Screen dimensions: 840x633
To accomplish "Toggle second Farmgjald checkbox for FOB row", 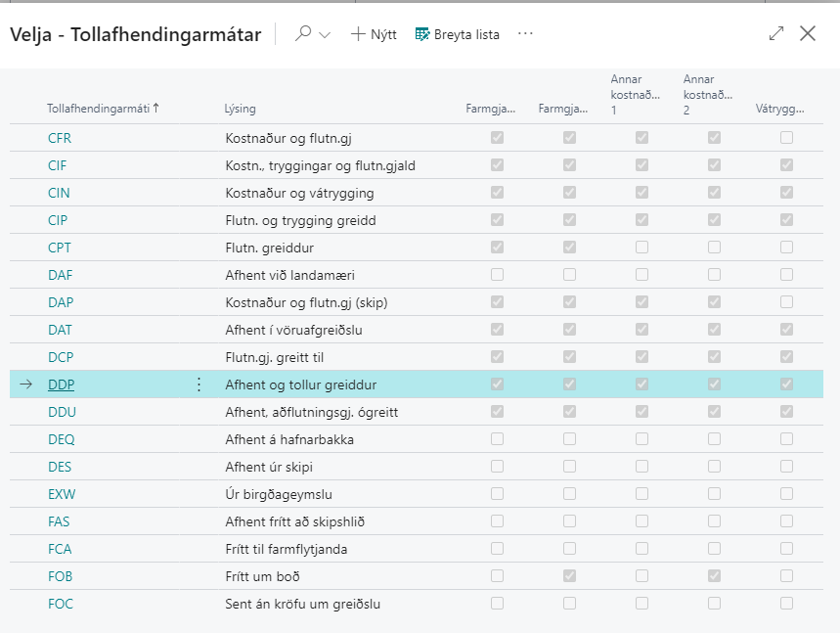I will click(x=569, y=576).
